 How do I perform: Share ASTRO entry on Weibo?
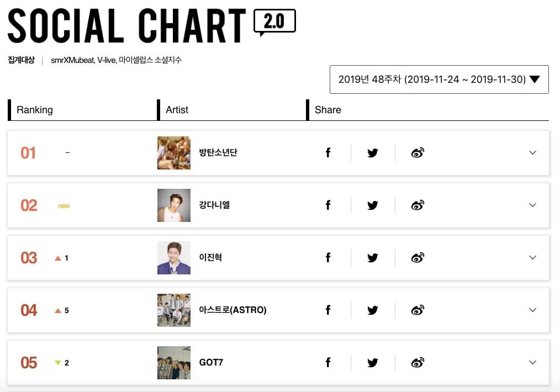coord(418,310)
